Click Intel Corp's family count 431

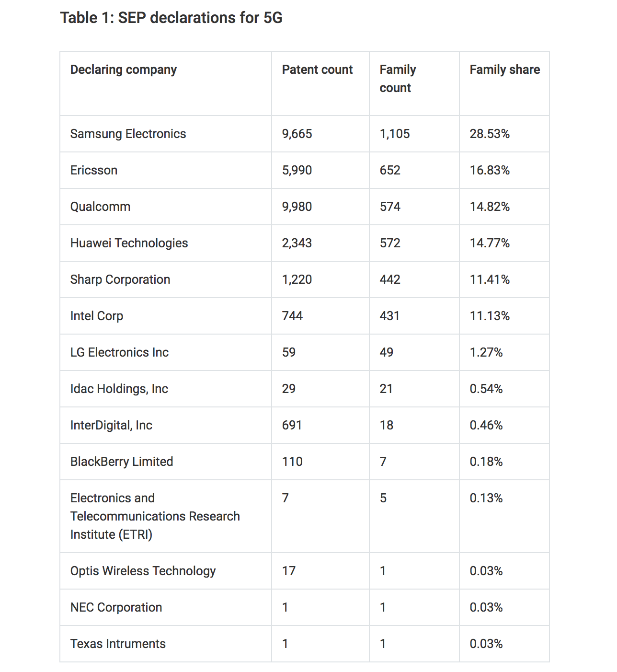(x=389, y=316)
